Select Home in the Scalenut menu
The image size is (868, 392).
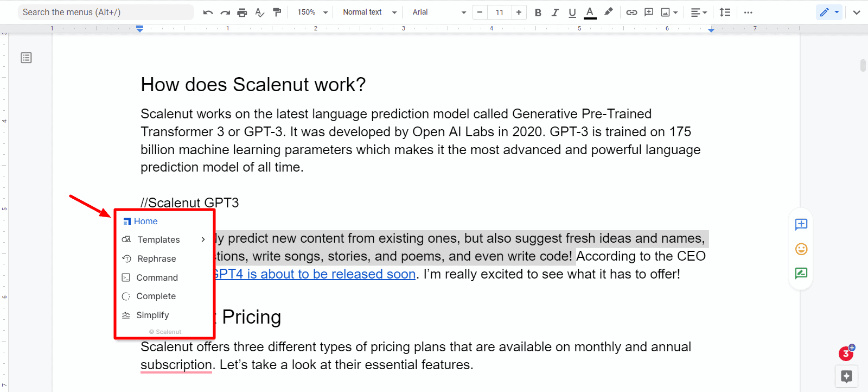pyautogui.click(x=145, y=221)
